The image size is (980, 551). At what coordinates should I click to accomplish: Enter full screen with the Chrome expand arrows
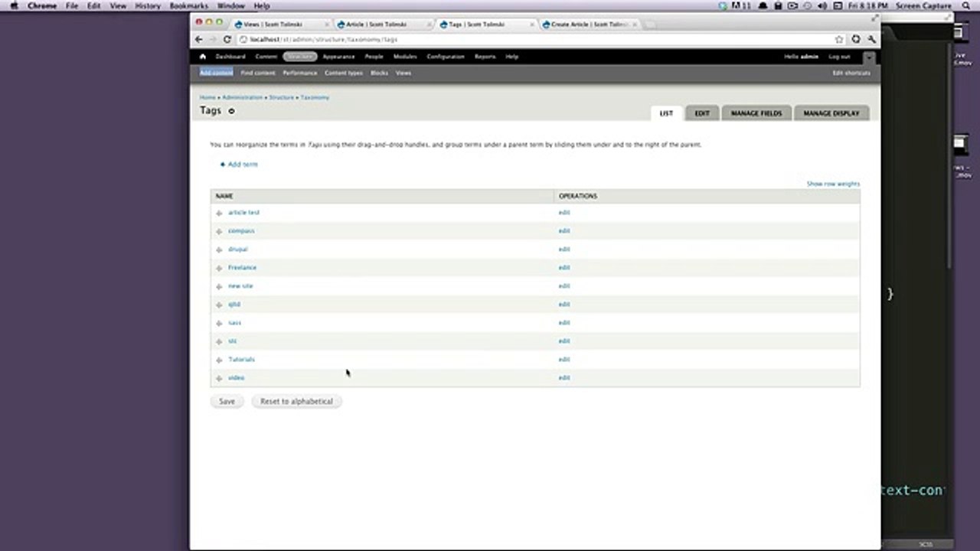coord(874,18)
